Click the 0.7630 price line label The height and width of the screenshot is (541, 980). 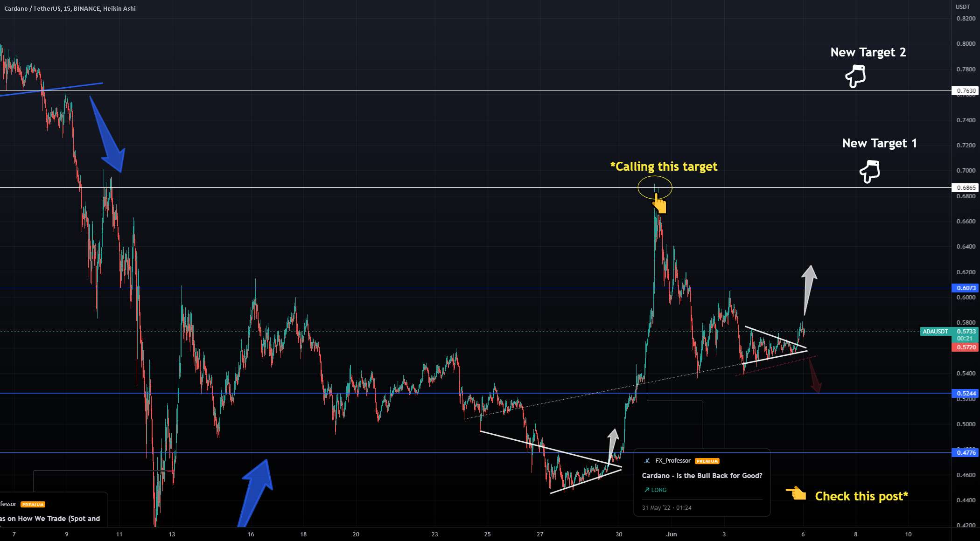(x=966, y=91)
